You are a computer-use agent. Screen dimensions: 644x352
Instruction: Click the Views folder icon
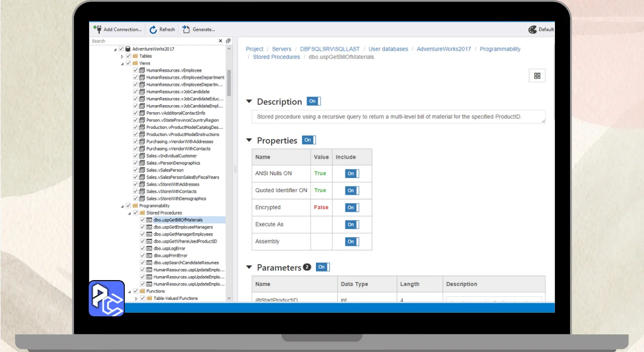135,63
